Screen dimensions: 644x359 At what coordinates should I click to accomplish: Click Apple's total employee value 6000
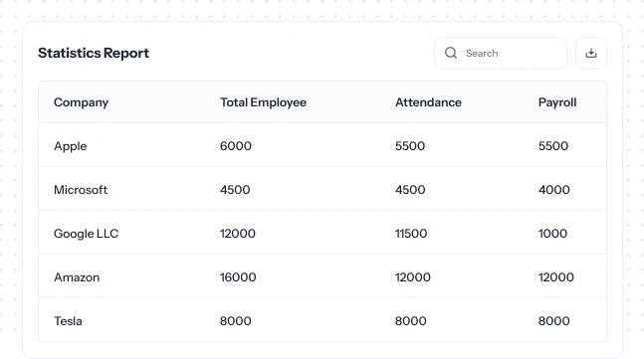coord(235,146)
